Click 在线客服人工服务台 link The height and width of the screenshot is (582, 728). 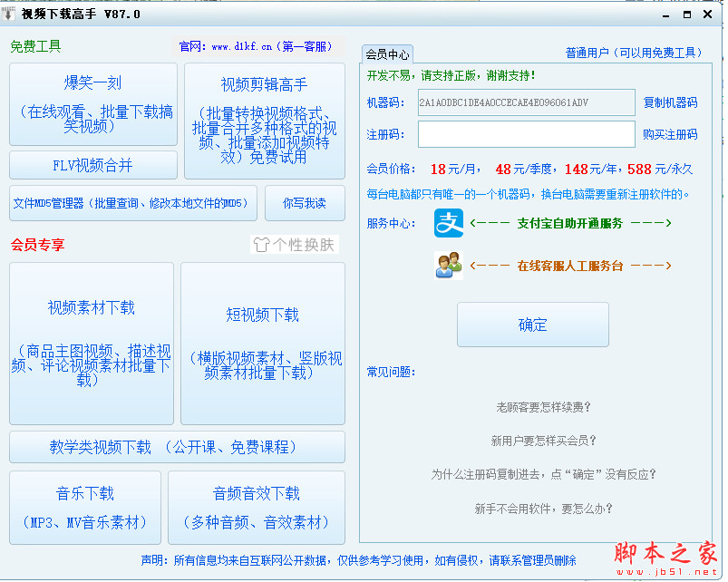570,266
